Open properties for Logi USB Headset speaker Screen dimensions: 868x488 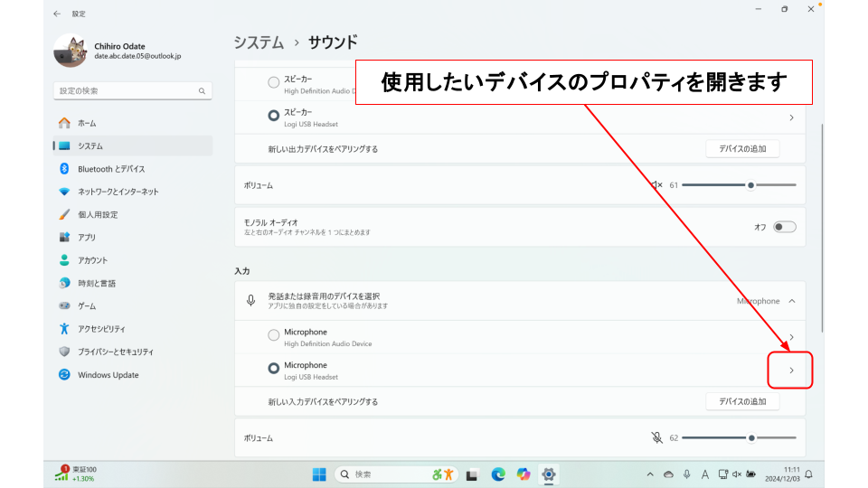coord(791,117)
